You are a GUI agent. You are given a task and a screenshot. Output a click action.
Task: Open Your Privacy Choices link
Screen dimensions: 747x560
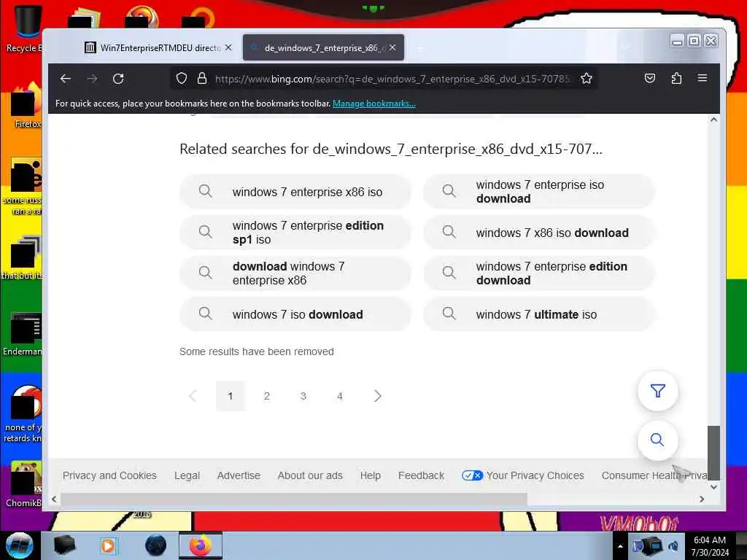click(523, 475)
